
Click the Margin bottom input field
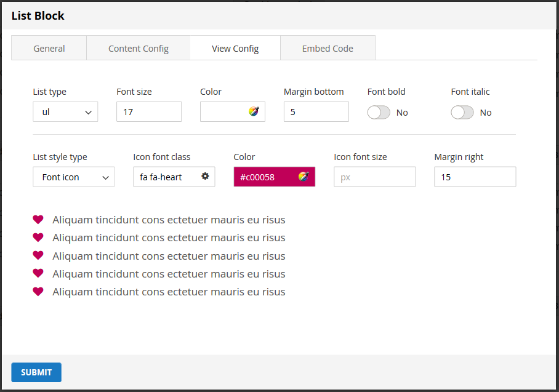pyautogui.click(x=316, y=112)
